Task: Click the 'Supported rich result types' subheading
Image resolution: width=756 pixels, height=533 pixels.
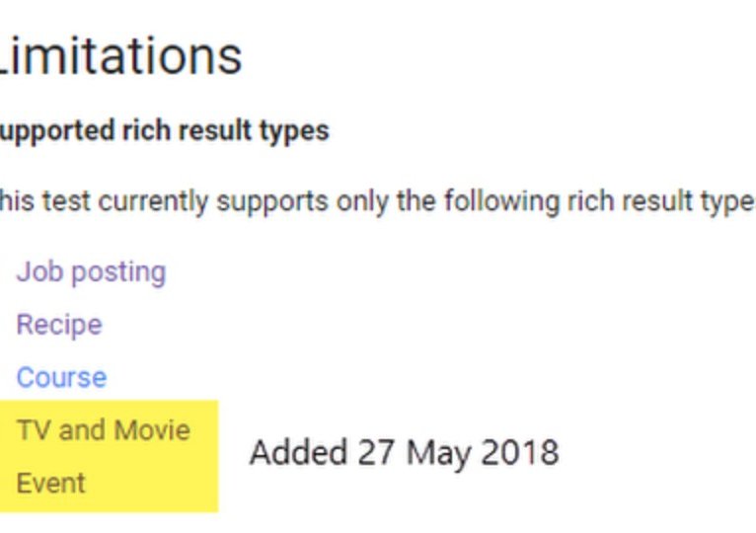Action: tap(164, 130)
